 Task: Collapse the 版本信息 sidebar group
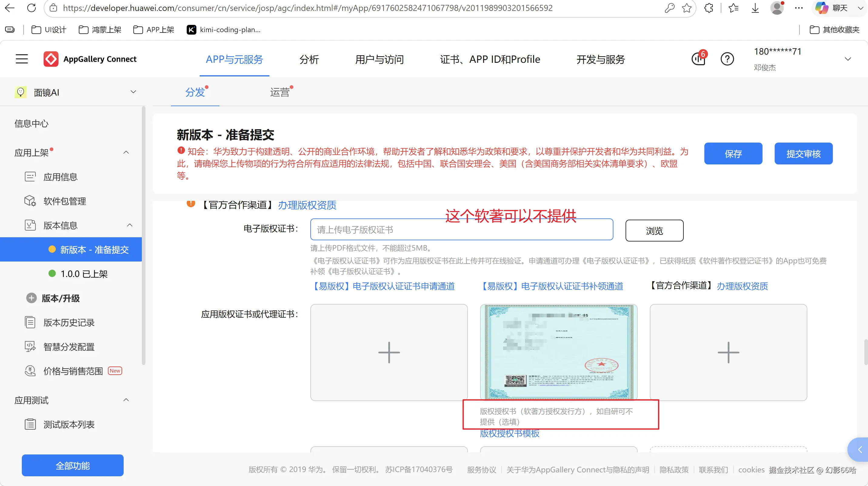click(x=130, y=225)
